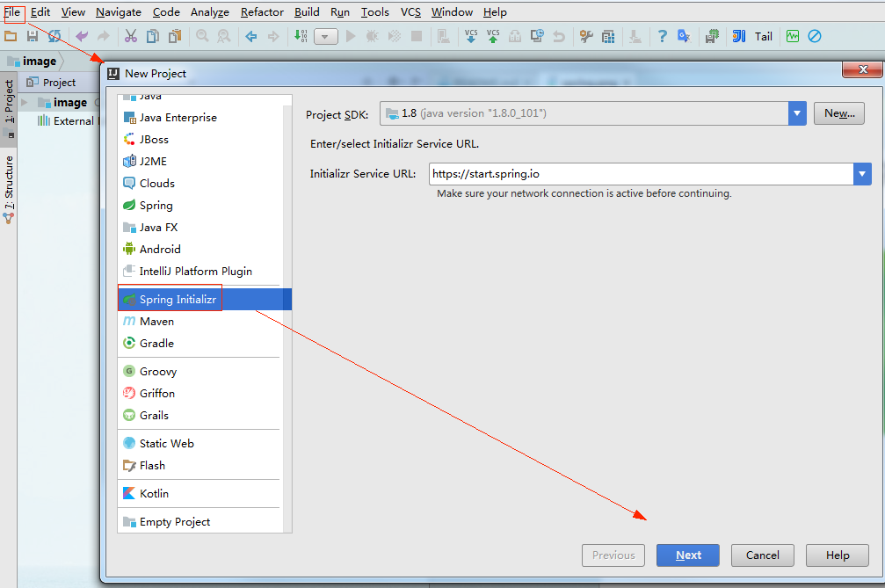885x588 pixels.
Task: Open the Code menu
Action: pyautogui.click(x=166, y=11)
